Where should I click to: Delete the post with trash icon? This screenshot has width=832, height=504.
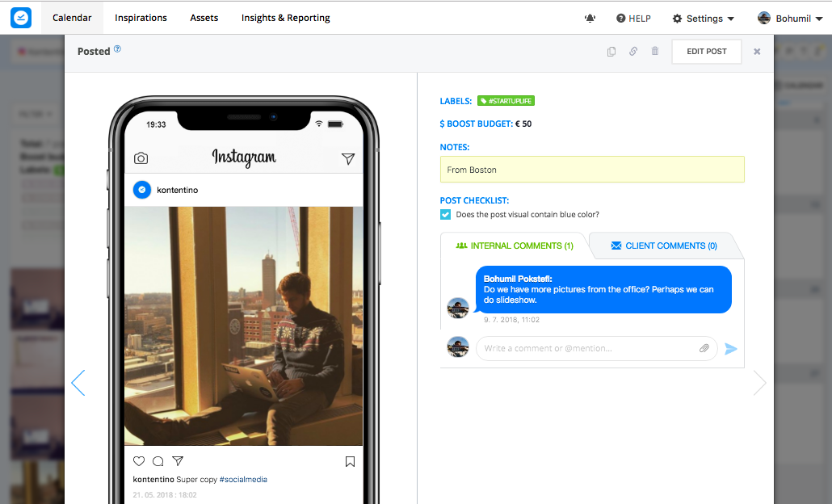pyautogui.click(x=655, y=52)
